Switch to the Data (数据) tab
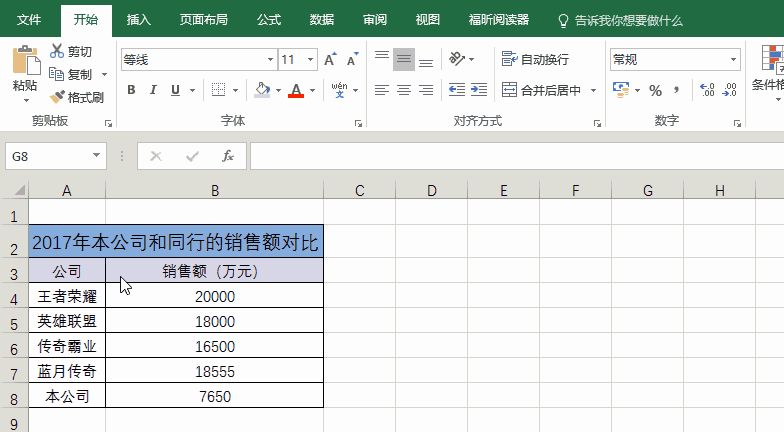The image size is (784, 432). pyautogui.click(x=322, y=20)
